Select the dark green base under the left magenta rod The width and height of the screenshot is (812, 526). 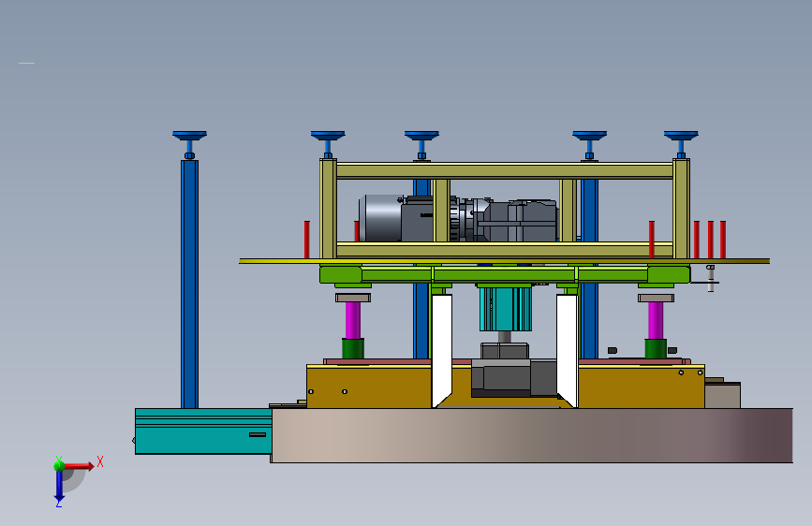(353, 348)
